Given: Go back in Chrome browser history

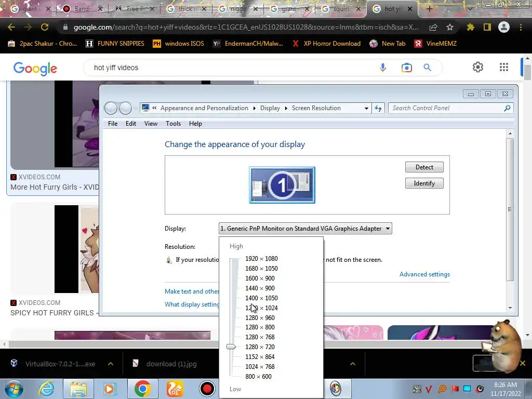Looking at the screenshot, I should (x=11, y=27).
